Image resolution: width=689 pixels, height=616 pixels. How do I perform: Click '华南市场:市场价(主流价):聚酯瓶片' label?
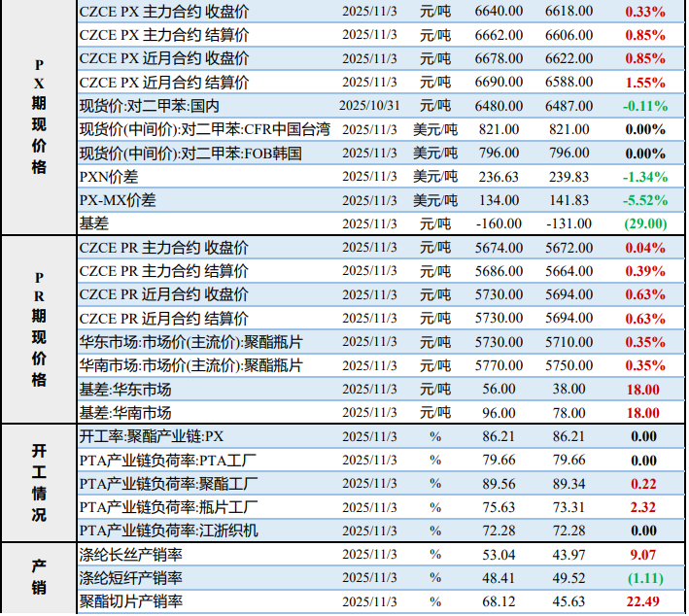click(x=191, y=365)
